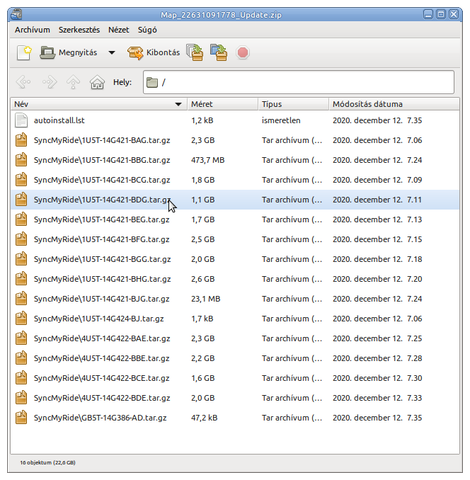Select the 4U5T-14G422-BCE.tar.gz archive icon
This screenshot has width=470, height=480.
21,378
